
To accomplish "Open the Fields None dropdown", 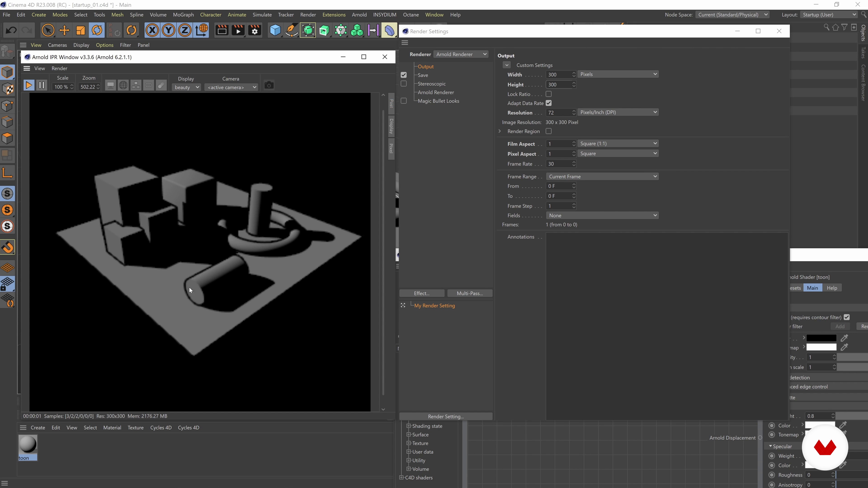I will click(x=602, y=216).
